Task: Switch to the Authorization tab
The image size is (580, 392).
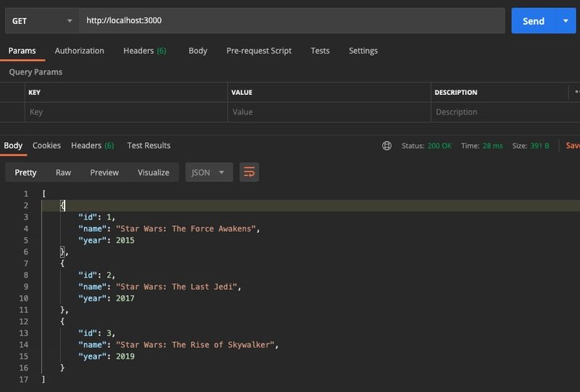Action: click(x=80, y=51)
